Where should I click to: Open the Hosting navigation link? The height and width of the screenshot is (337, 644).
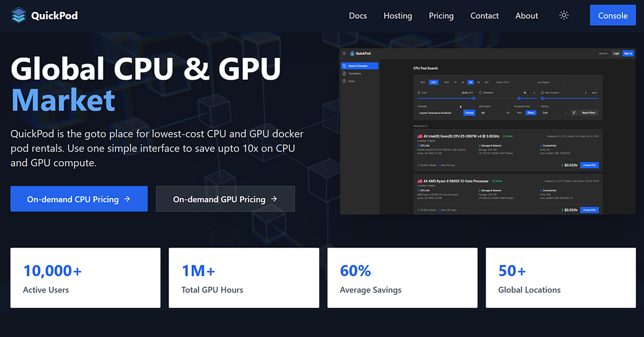tap(398, 16)
